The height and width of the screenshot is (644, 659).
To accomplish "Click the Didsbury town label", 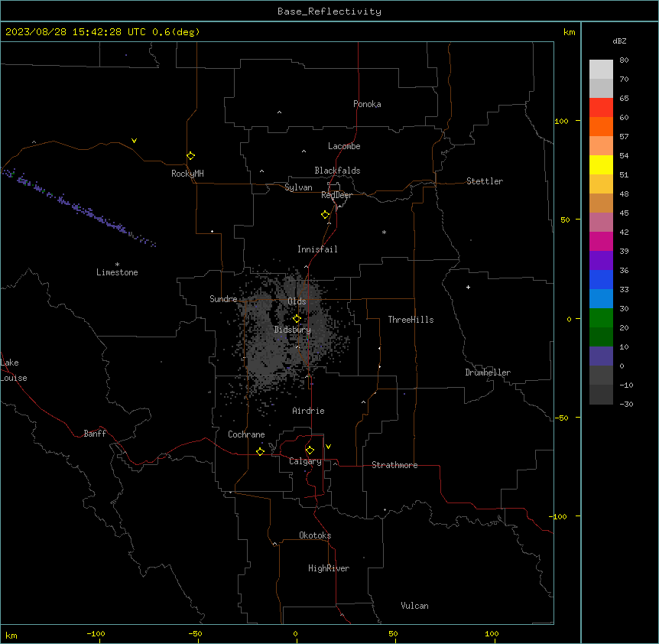I will pos(293,330).
